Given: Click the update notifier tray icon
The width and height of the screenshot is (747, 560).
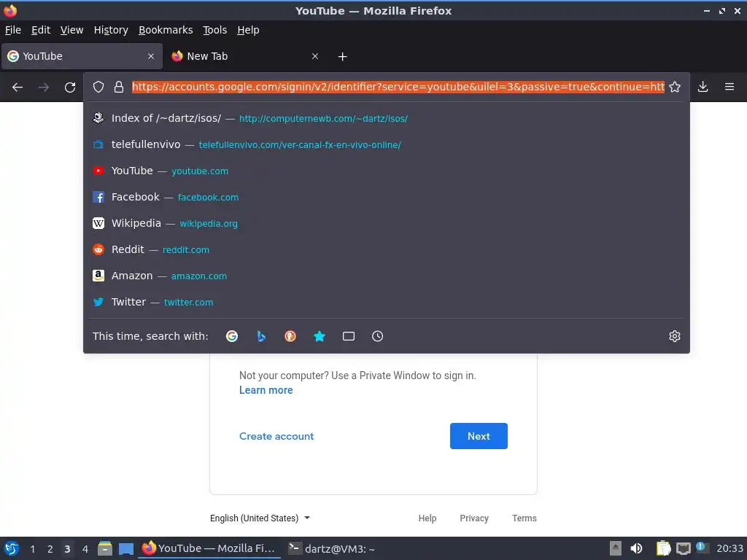Looking at the screenshot, I should (x=701, y=548).
